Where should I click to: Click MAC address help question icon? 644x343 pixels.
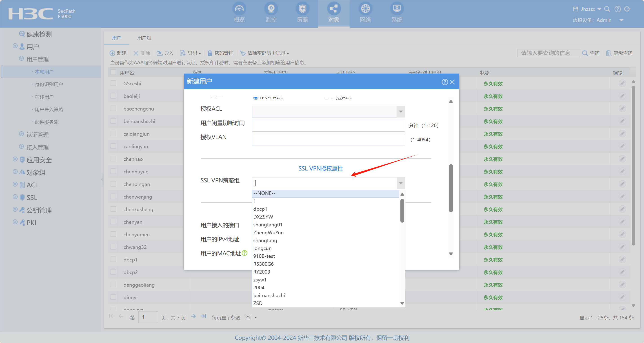pyautogui.click(x=245, y=253)
